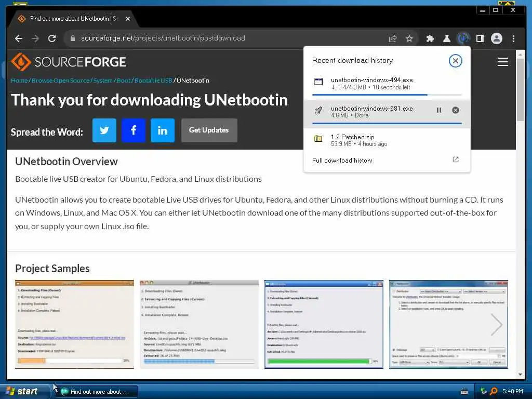The height and width of the screenshot is (399, 532).
Task: Follow the System breadcrumb link
Action: pyautogui.click(x=103, y=81)
